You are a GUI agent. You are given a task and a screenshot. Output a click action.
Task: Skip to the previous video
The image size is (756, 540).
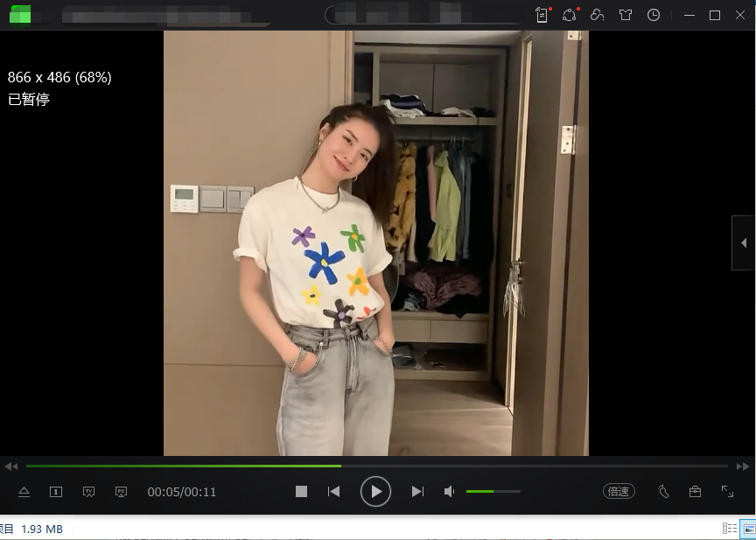(x=333, y=491)
